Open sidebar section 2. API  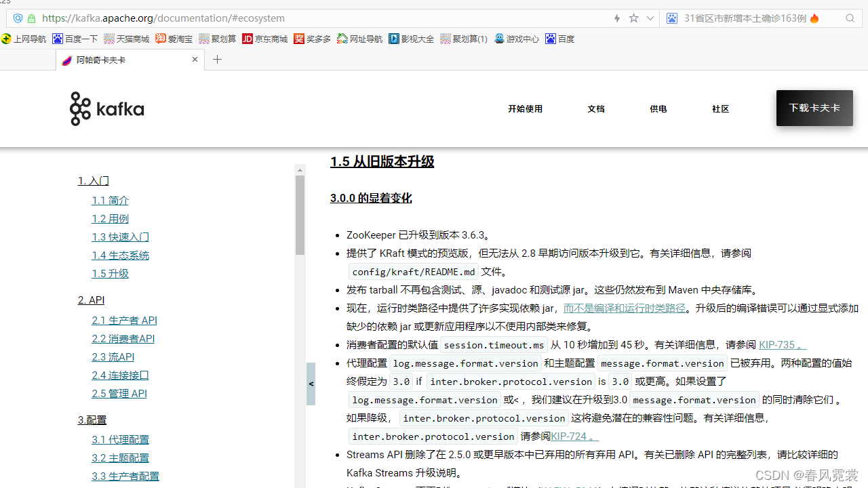[92, 300]
